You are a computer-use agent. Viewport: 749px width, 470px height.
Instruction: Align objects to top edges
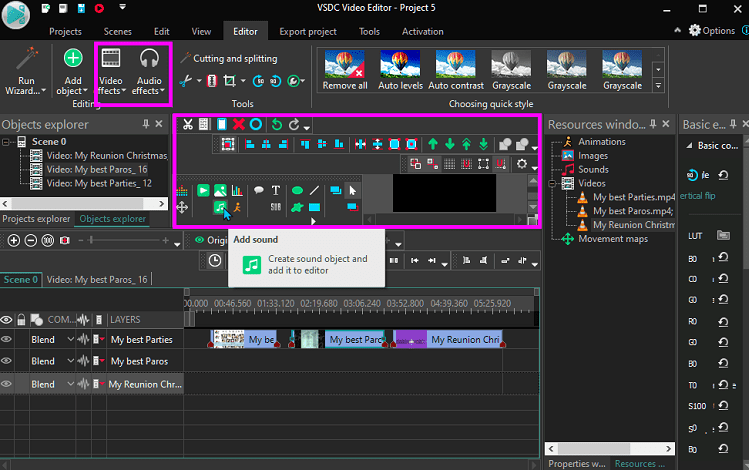(x=305, y=144)
